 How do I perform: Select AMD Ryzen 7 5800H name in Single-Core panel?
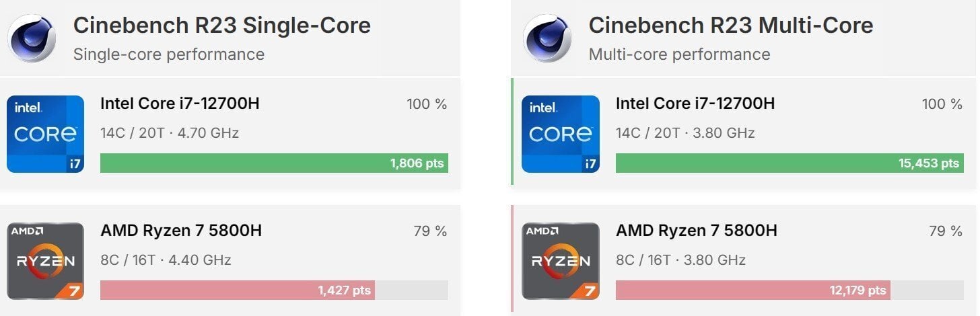click(181, 231)
